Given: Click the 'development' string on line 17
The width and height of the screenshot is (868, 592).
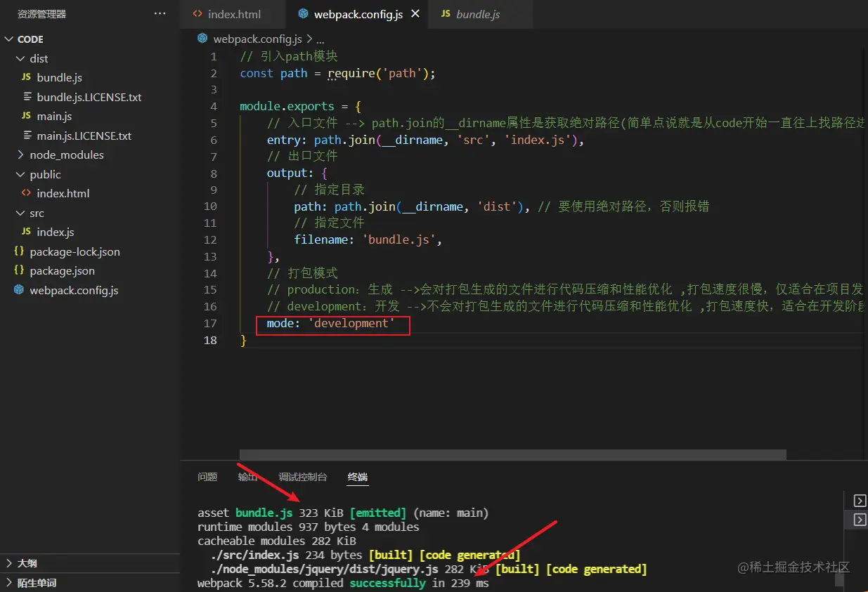Looking at the screenshot, I should pos(351,323).
